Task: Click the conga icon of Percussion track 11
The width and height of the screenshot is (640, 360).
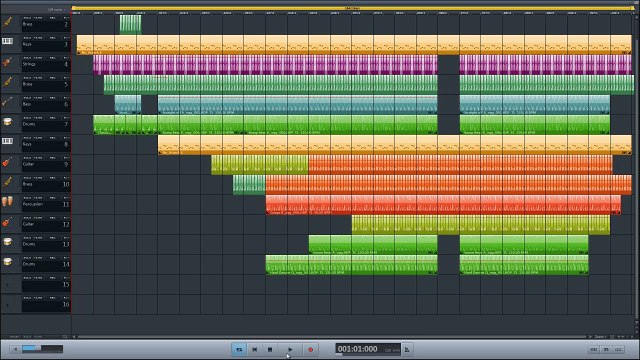Action: tap(7, 202)
